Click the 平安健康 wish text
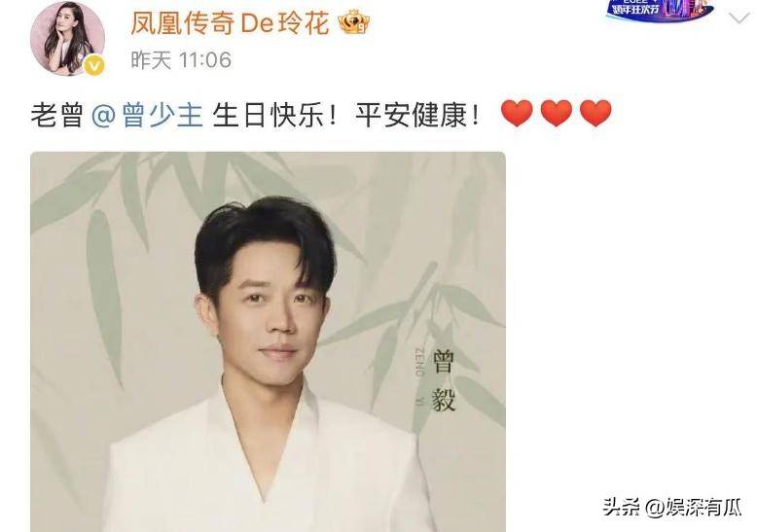Image resolution: width=757 pixels, height=532 pixels. point(411,116)
